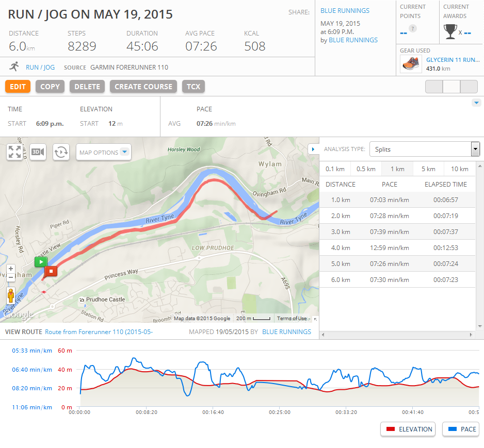Image resolution: width=484 pixels, height=448 pixels.
Task: Click the points help question mark
Action: tap(412, 28)
